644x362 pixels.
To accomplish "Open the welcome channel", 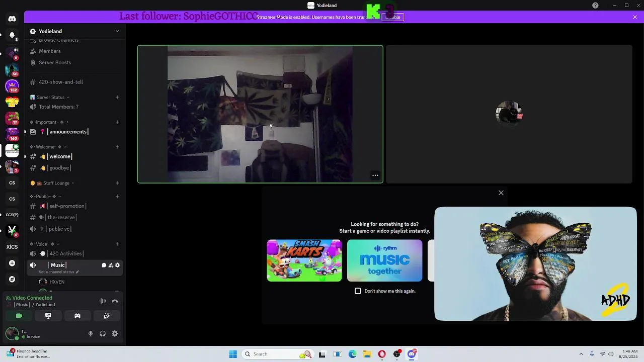I will [74, 156].
